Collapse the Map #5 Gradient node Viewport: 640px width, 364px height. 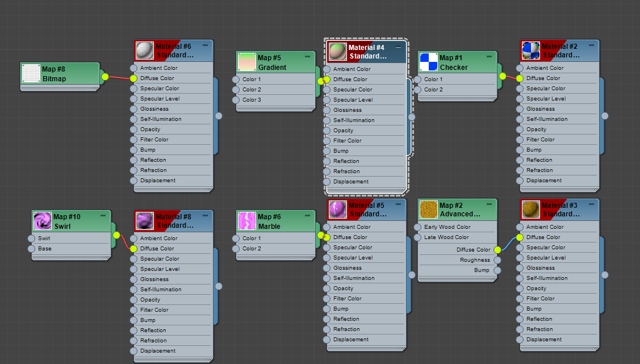coord(307,57)
